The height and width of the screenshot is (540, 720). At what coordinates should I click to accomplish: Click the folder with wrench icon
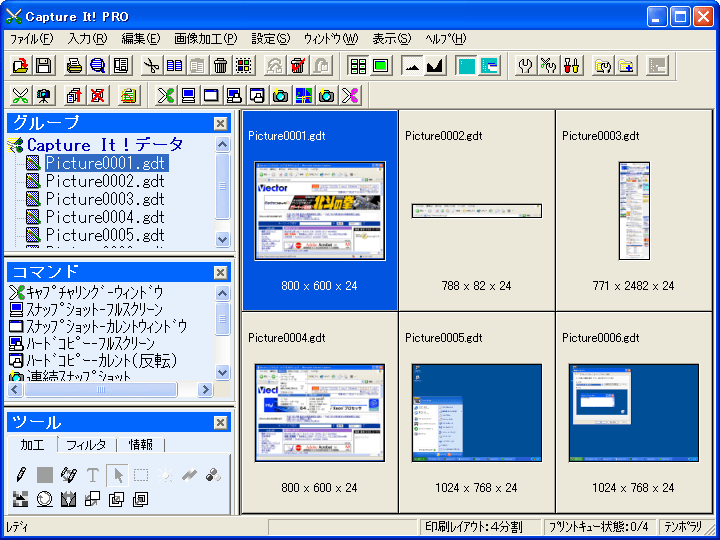(x=602, y=66)
